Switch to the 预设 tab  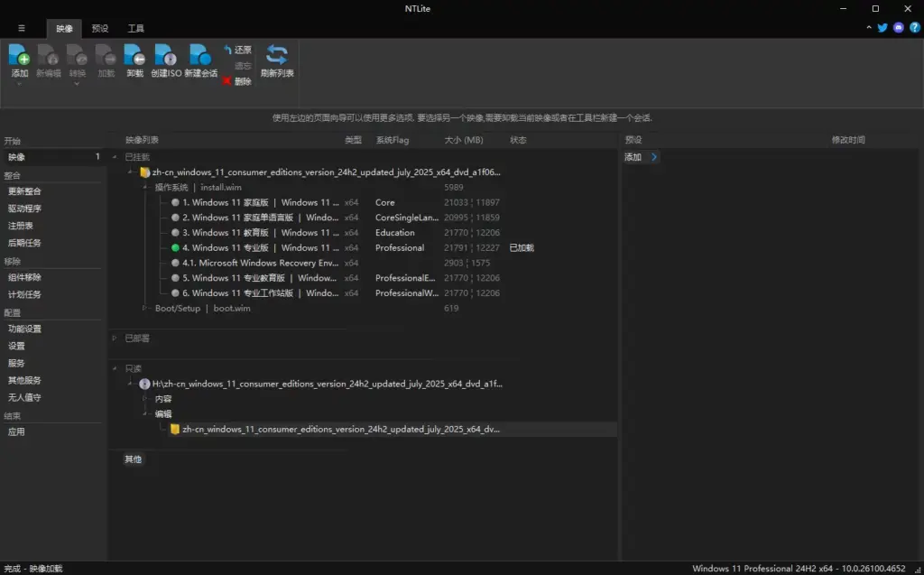pos(100,28)
